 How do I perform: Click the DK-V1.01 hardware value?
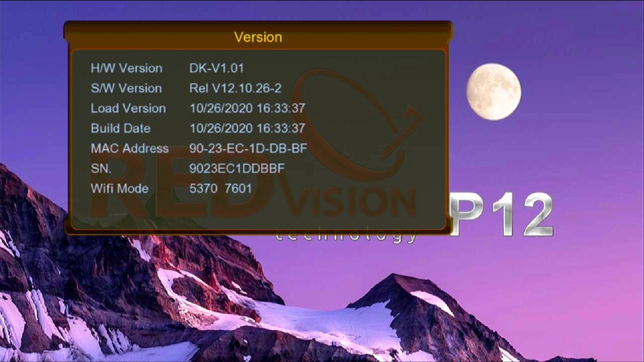tap(216, 68)
